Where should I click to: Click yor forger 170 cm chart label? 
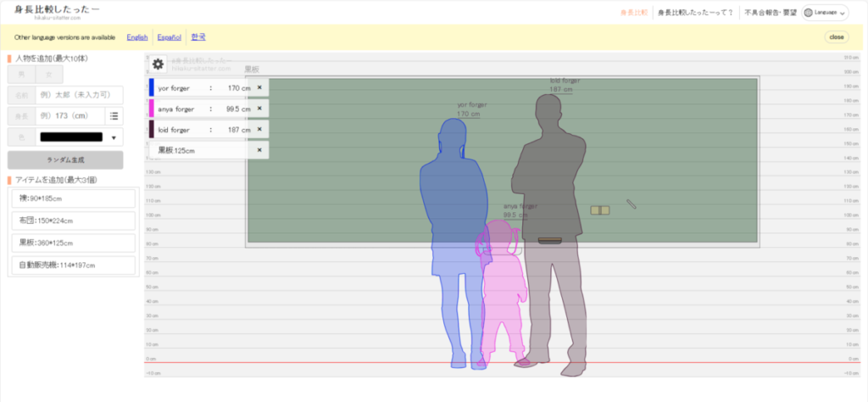click(x=472, y=109)
